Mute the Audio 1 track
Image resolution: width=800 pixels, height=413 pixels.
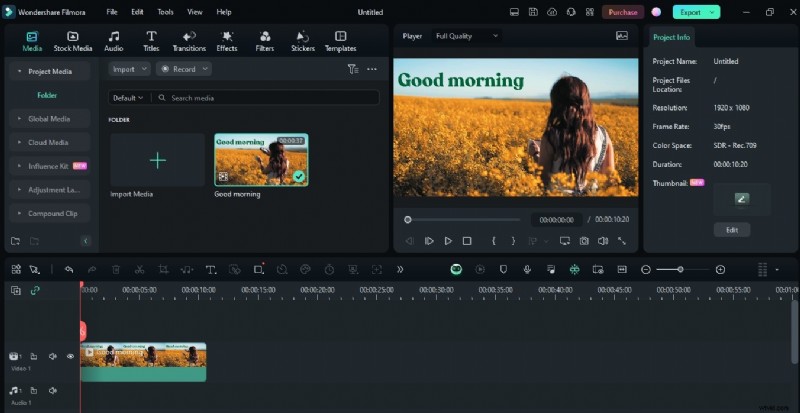pos(52,390)
